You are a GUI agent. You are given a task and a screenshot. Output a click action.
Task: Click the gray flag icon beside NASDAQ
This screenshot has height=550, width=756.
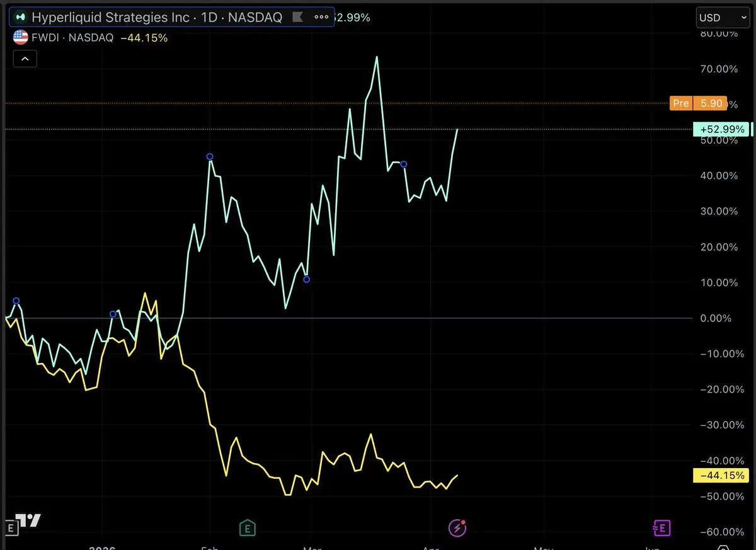[298, 18]
